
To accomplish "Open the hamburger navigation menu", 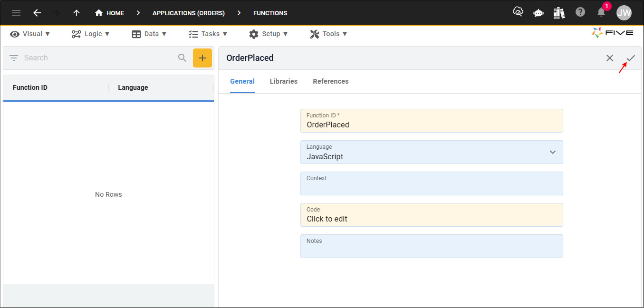I will pos(16,13).
